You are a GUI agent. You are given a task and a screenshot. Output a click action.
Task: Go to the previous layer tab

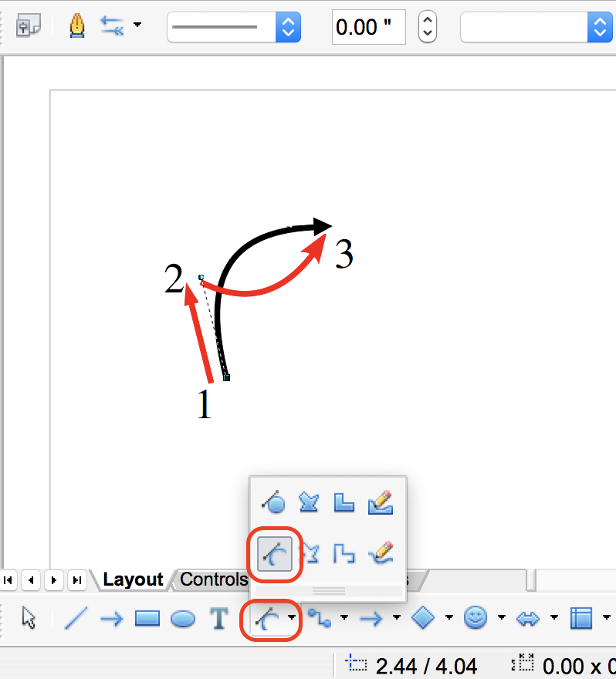[31, 579]
